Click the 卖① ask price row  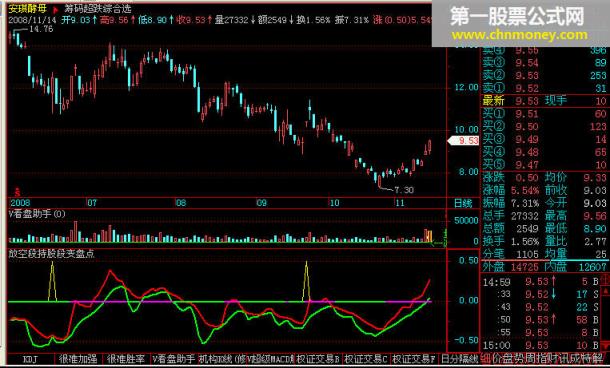coord(544,88)
